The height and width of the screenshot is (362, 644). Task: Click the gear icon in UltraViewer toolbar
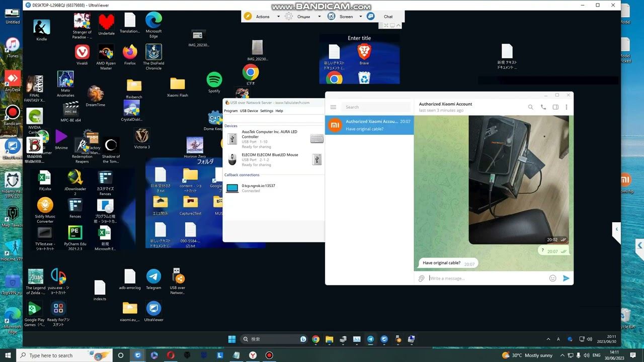(x=289, y=16)
